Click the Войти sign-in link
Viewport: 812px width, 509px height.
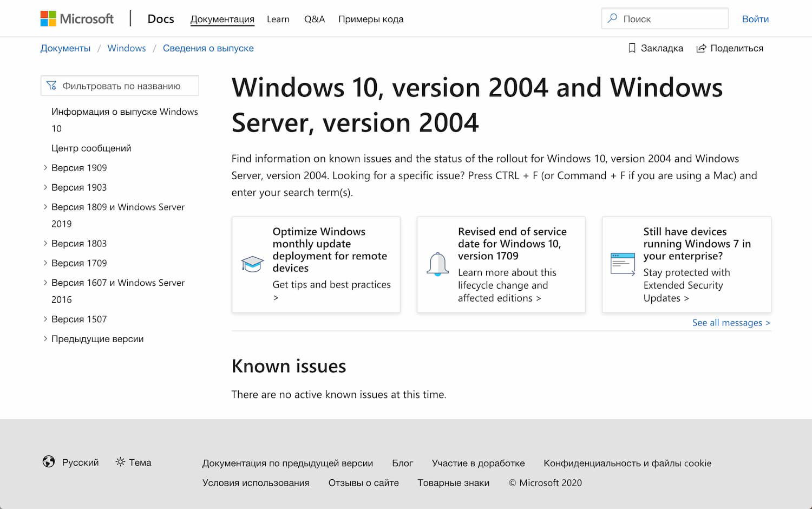click(x=756, y=19)
